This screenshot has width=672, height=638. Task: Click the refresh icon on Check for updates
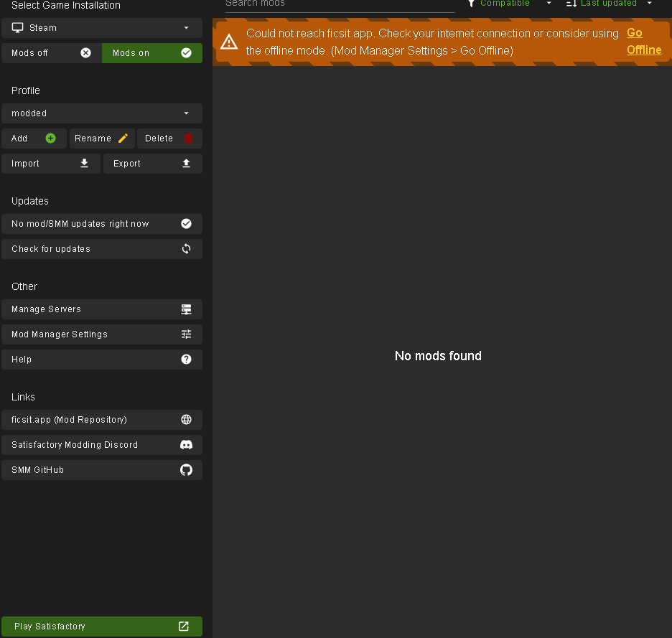point(186,248)
